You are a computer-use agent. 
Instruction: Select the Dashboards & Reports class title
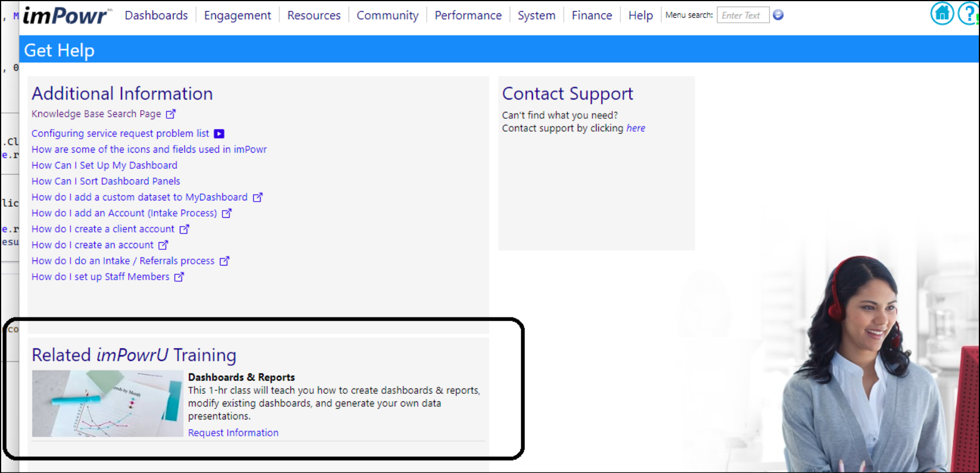(x=242, y=377)
